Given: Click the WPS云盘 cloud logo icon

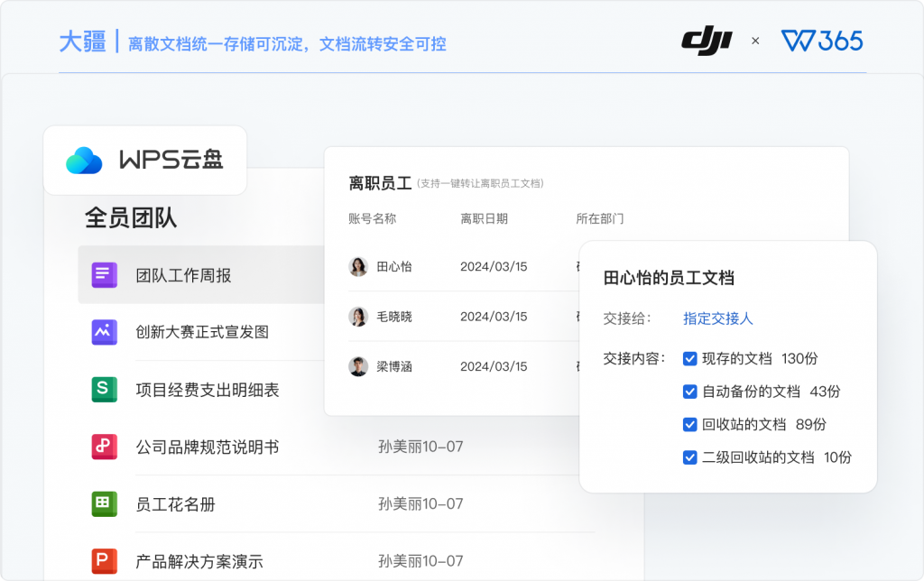Looking at the screenshot, I should point(86,161).
